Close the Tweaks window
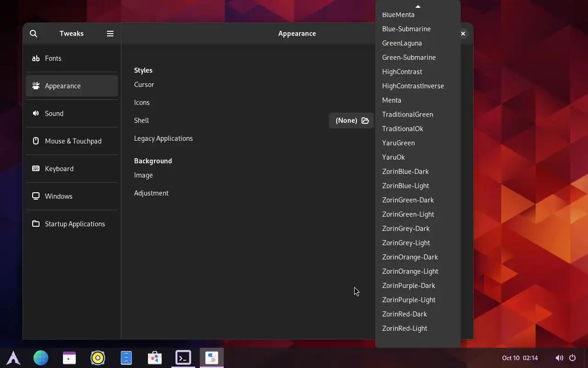The width and height of the screenshot is (588, 368). tap(463, 34)
